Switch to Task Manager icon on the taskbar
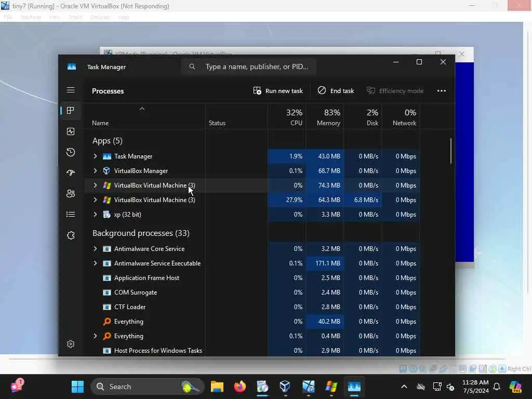Image resolution: width=532 pixels, height=399 pixels. (354, 387)
